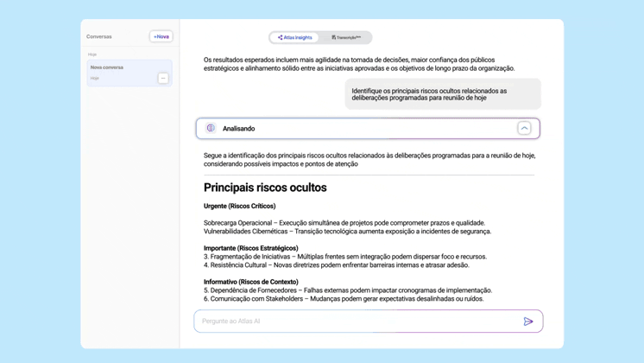Image resolution: width=644 pixels, height=363 pixels.
Task: Click the Analisando label text
Action: pos(238,129)
